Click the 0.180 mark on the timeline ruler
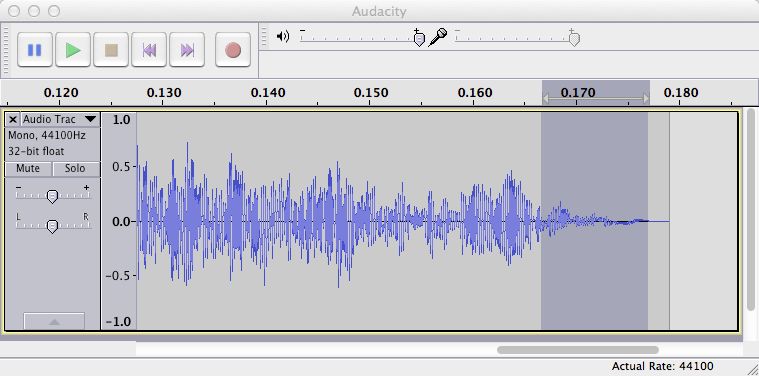Image resolution: width=759 pixels, height=376 pixels. click(x=681, y=92)
